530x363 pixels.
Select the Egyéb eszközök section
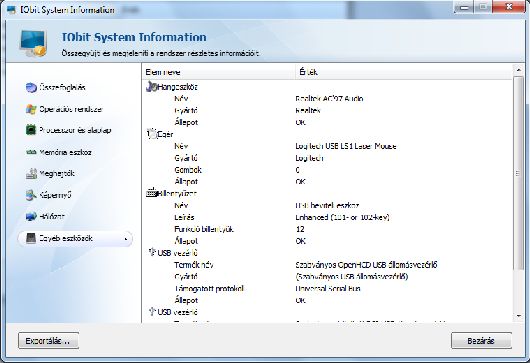(x=75, y=239)
